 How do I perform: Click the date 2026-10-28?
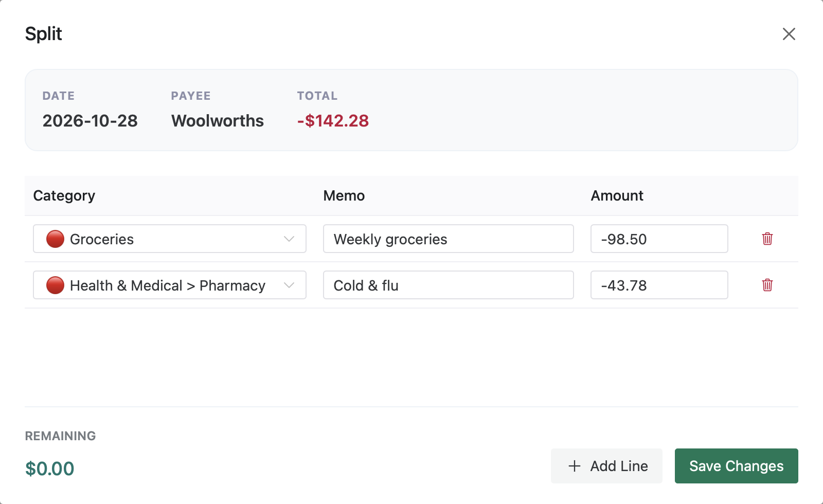(x=90, y=121)
